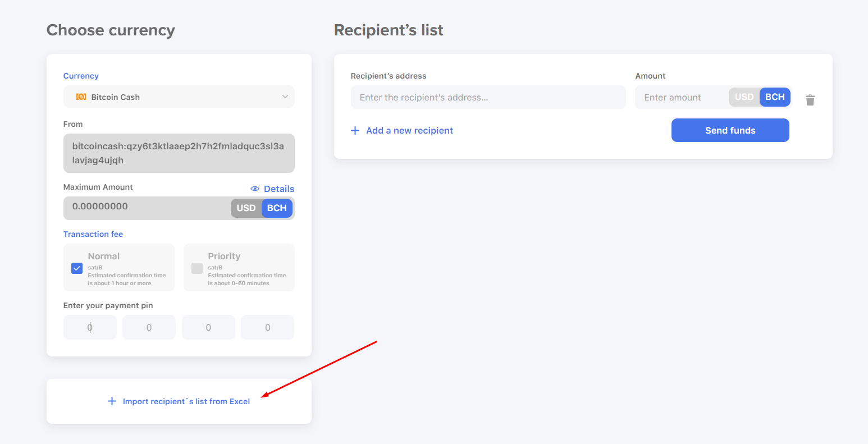
Task: Select USD for recipient amount
Action: [744, 97]
